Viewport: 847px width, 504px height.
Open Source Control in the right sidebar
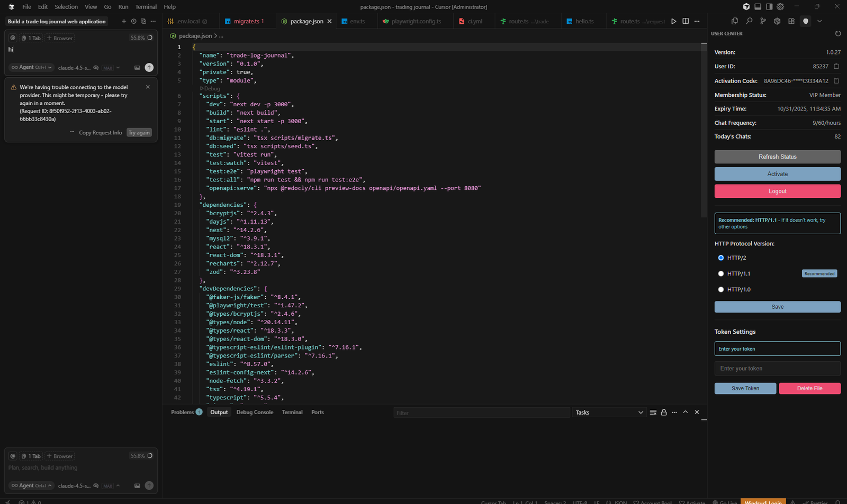763,21
